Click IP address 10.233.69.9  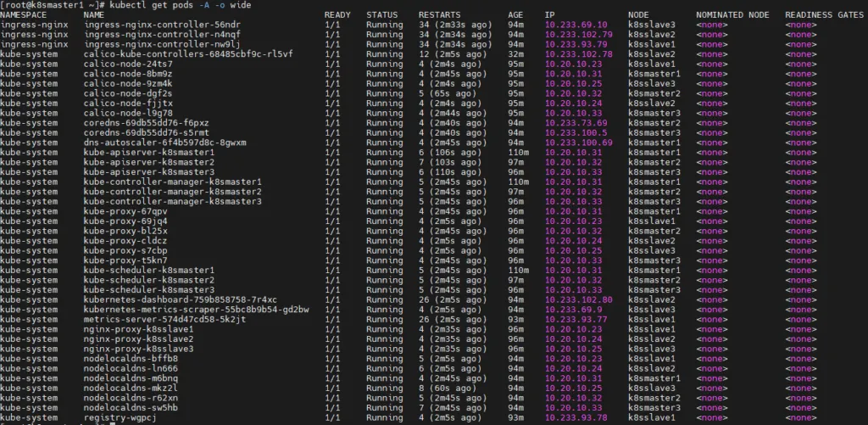coord(574,310)
